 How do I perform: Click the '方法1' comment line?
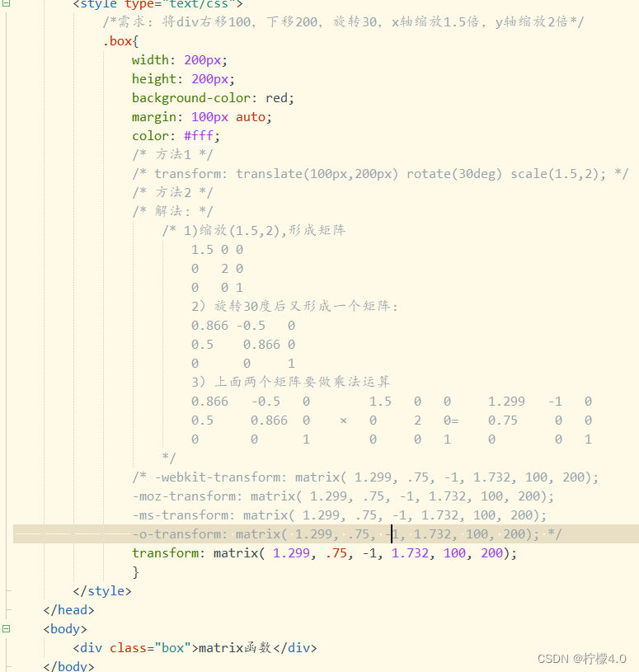(172, 155)
